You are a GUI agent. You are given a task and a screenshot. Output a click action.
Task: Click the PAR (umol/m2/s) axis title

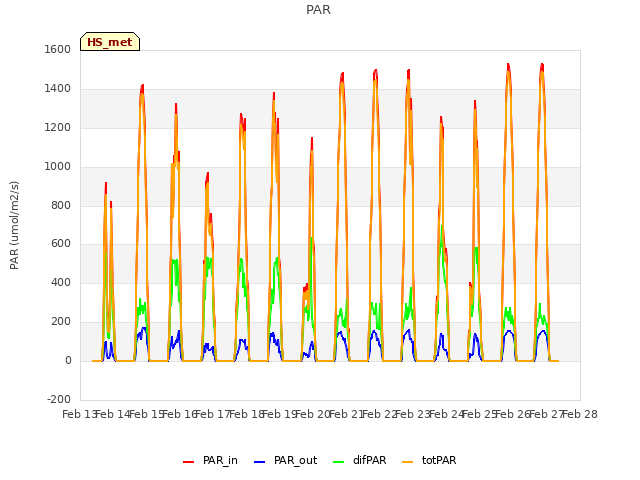pyautogui.click(x=14, y=225)
